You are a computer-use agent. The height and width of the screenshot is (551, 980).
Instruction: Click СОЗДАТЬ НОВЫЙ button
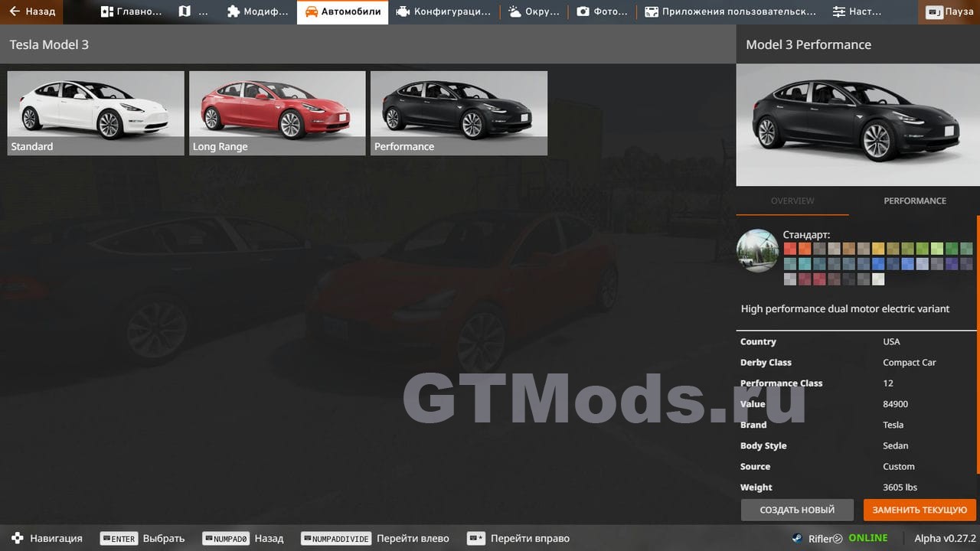(797, 510)
